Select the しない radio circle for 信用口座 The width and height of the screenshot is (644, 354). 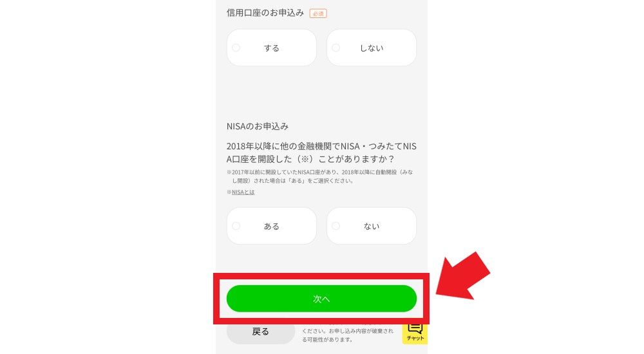[336, 48]
